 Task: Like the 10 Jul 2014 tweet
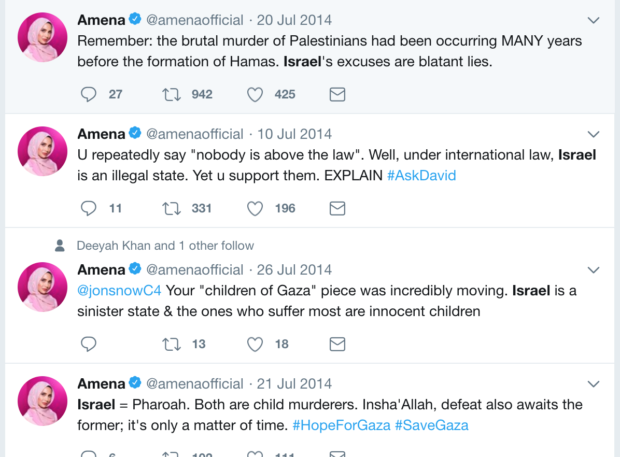[x=255, y=208]
